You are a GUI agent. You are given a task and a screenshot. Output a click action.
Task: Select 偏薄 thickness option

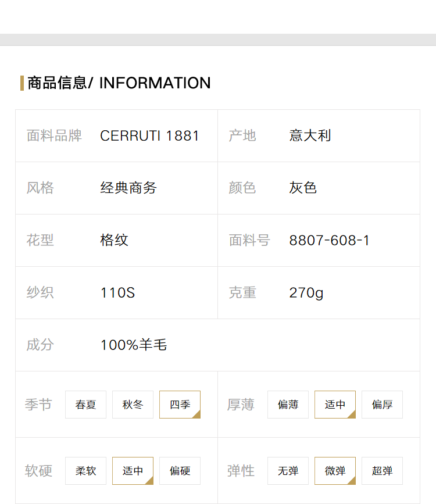point(288,405)
